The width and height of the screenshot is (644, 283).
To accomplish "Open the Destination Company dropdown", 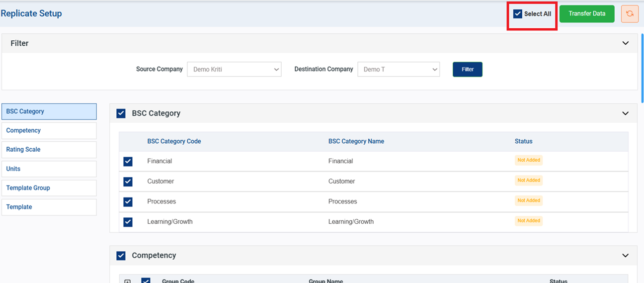I will [x=399, y=70].
